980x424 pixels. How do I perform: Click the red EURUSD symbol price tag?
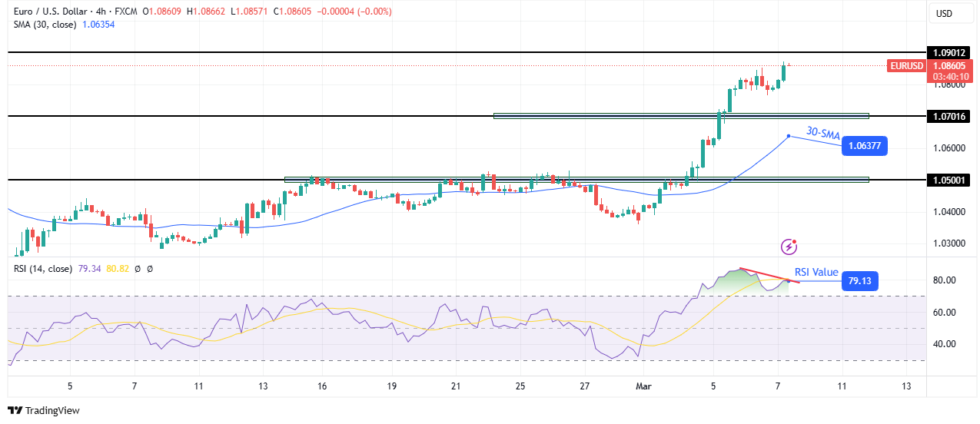[x=906, y=66]
